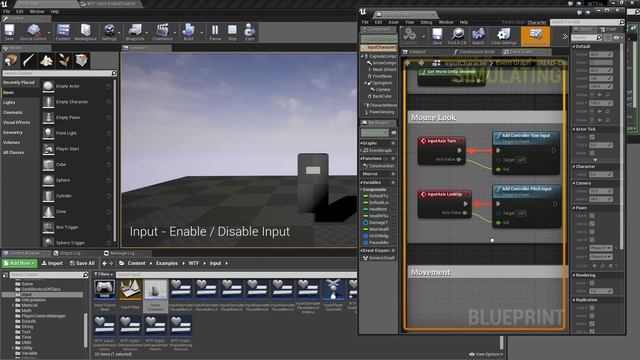Open File menu in main editor
Viewport: 640px width, 360px height.
[6, 11]
